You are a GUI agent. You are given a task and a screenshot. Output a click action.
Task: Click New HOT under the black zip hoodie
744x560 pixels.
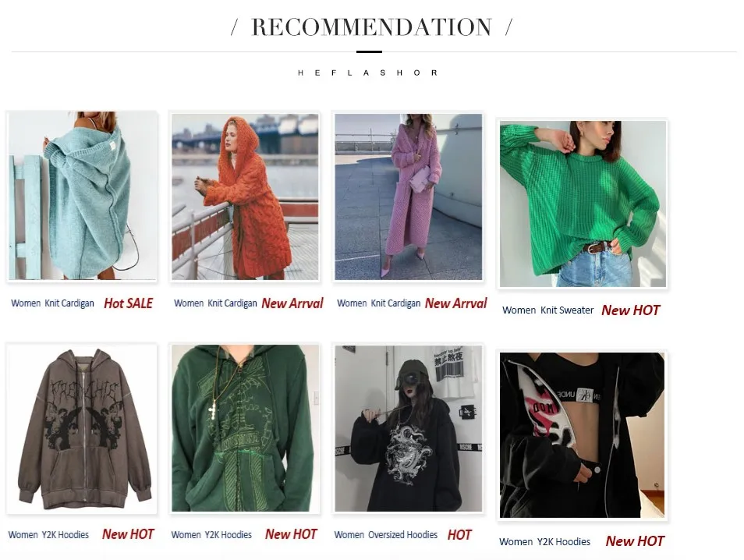pyautogui.click(x=634, y=541)
